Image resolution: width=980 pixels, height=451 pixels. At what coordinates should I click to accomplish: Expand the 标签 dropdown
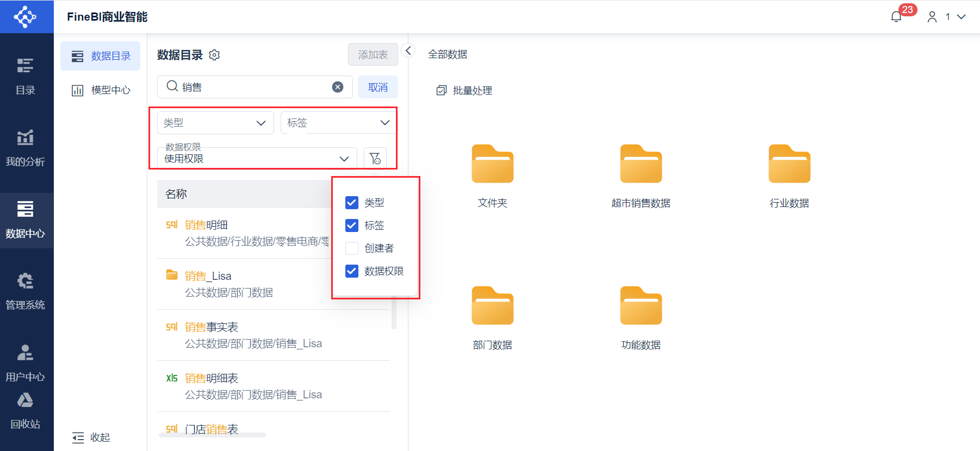coord(338,123)
